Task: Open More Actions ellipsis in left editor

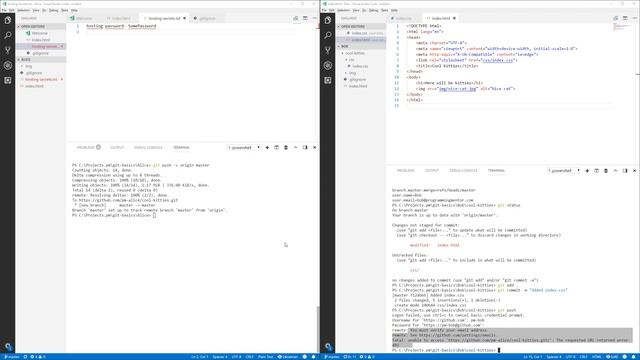Action: 314,18
